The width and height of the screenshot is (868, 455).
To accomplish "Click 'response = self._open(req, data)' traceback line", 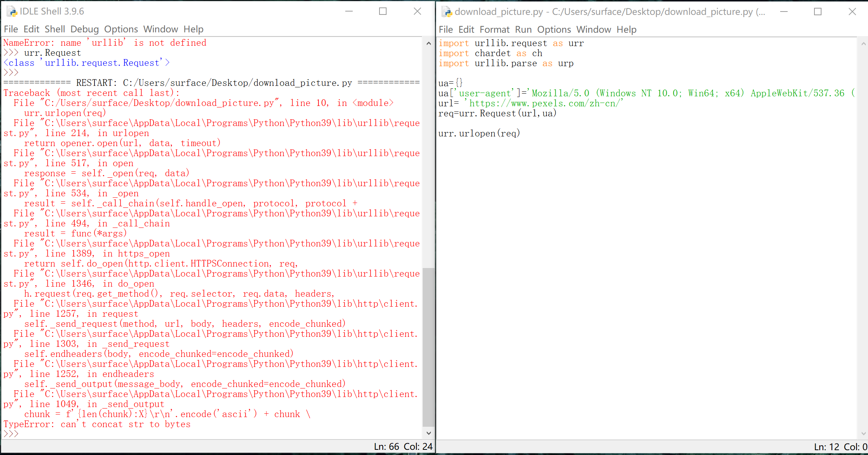I will click(107, 173).
